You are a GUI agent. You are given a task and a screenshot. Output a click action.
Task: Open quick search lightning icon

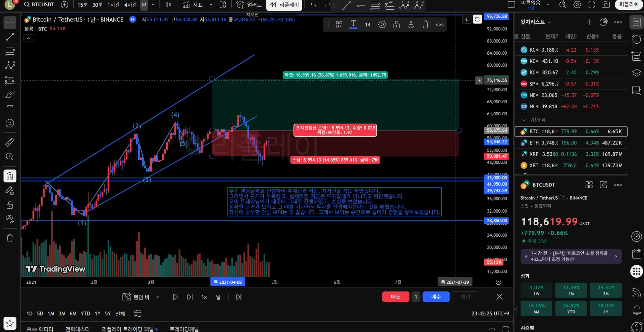[563, 5]
